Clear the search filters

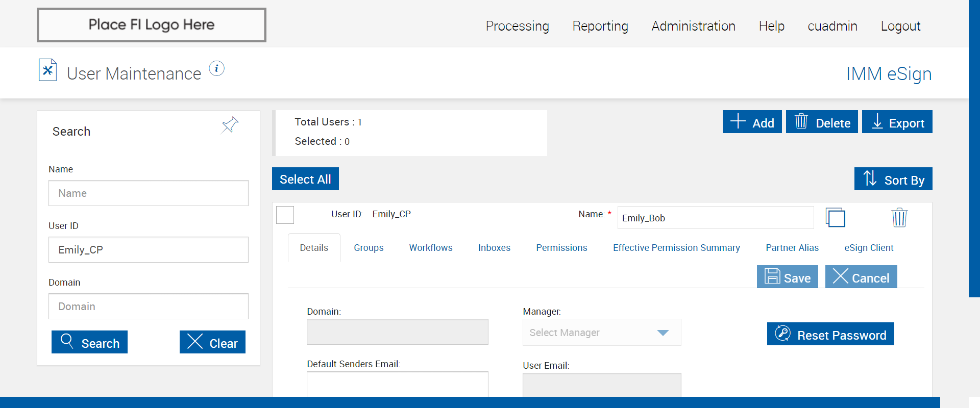[x=212, y=342]
